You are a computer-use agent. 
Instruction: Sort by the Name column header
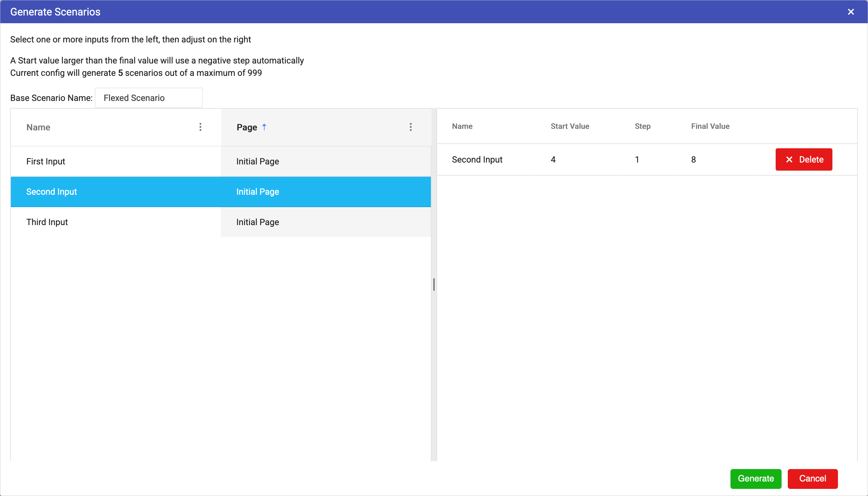pos(38,127)
